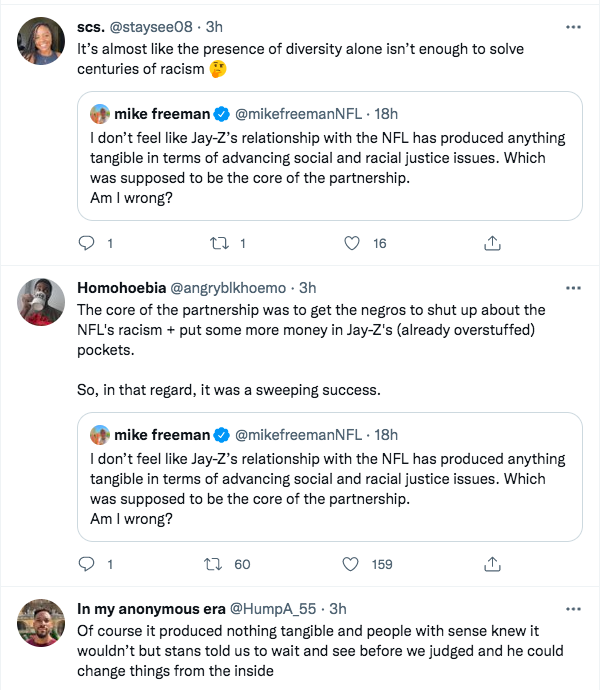Open mike freeman quoted tweet under scs.
Viewport: 603px width, 690px height.
(x=330, y=156)
